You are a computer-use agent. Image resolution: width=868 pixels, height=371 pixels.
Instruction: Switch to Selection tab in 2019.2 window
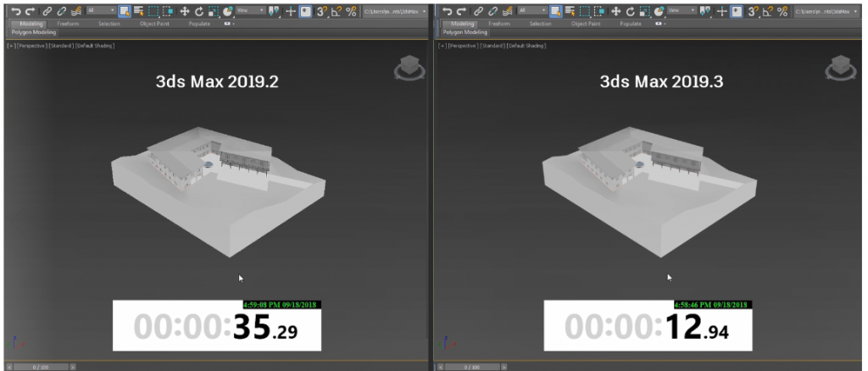(109, 24)
